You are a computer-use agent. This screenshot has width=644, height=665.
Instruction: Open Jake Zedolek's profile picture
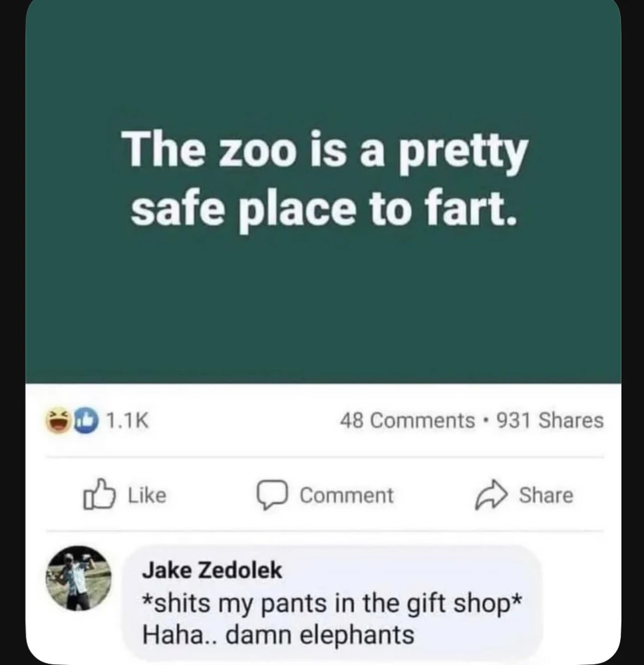tap(78, 579)
